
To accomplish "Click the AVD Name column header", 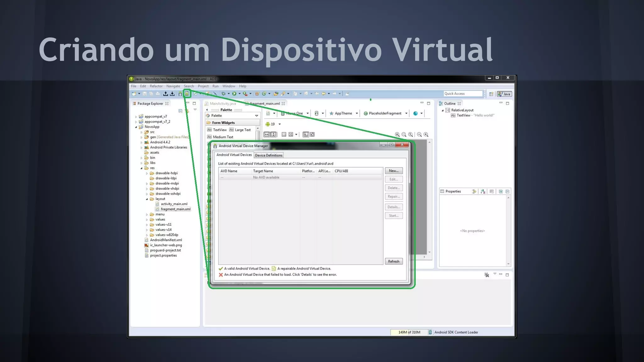I will point(235,171).
